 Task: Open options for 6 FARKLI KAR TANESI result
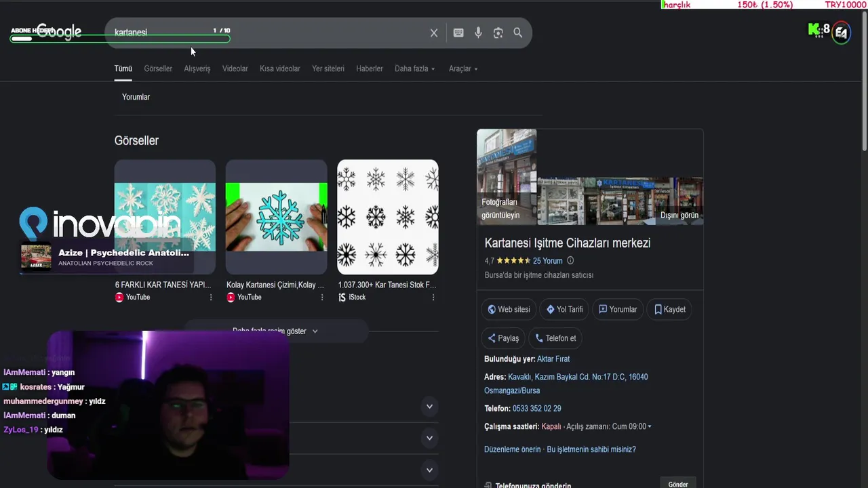[211, 297]
